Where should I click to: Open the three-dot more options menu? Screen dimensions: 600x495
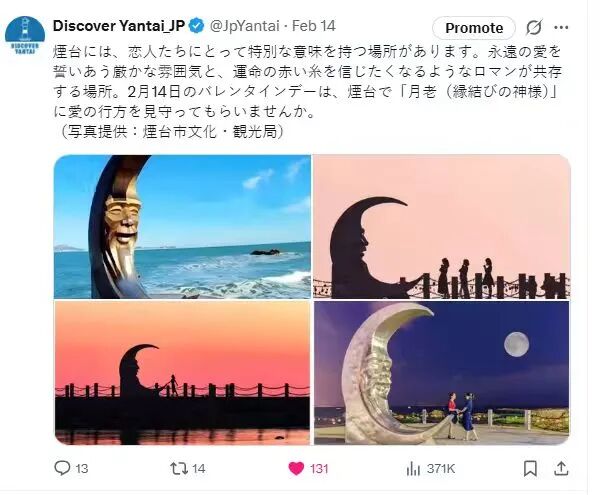(x=561, y=28)
